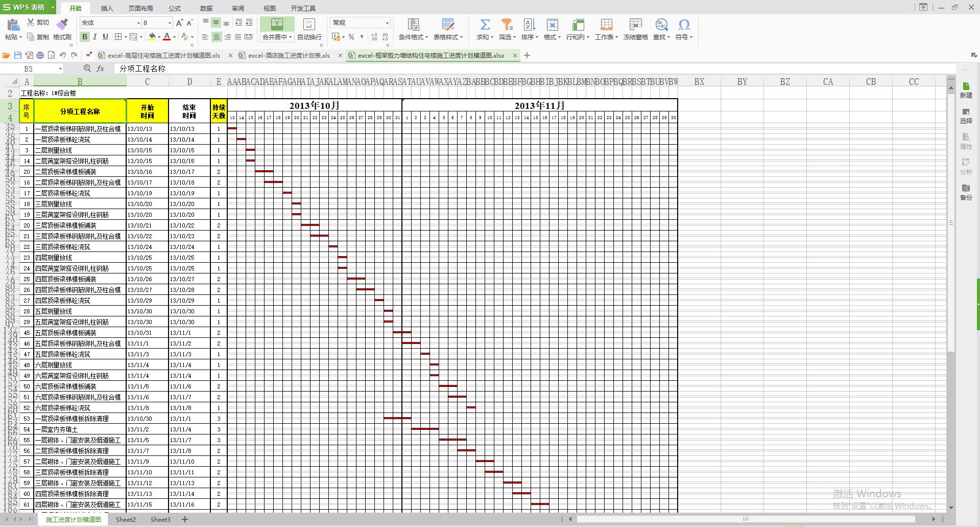The width and height of the screenshot is (980, 527).
Task: Click the AutoSum (求和) sigma icon
Action: click(485, 25)
